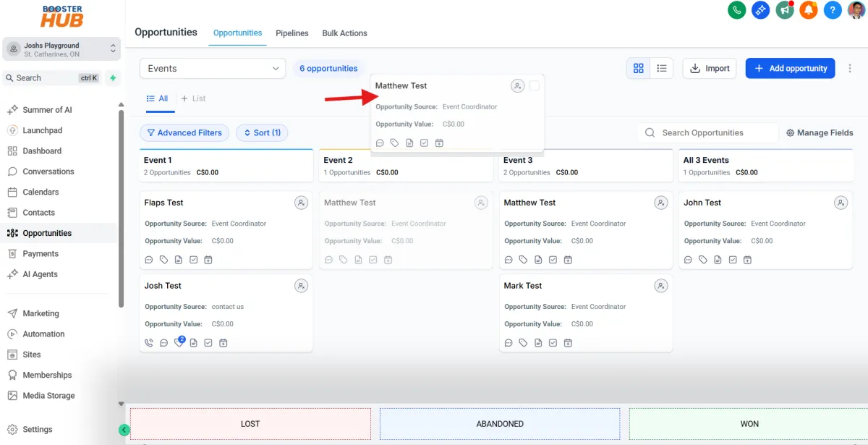The image size is (868, 445).
Task: Open Manage Fields settings
Action: pyautogui.click(x=819, y=132)
